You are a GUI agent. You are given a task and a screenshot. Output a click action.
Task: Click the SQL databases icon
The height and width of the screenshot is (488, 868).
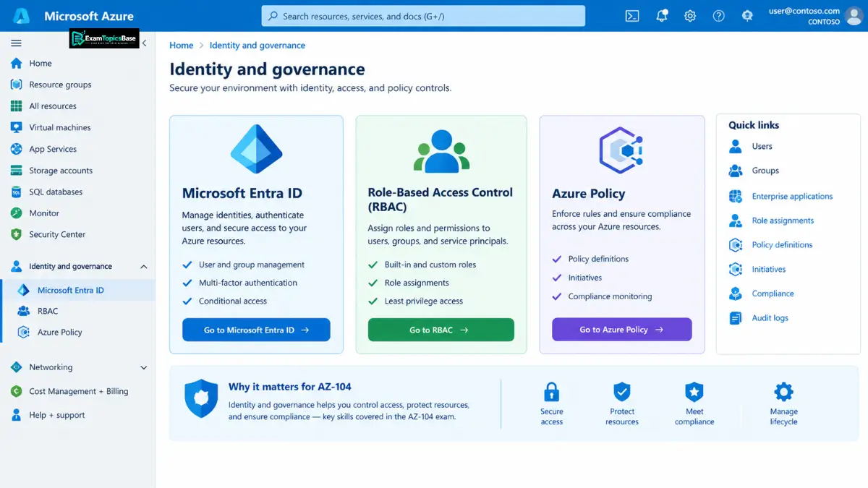16,192
